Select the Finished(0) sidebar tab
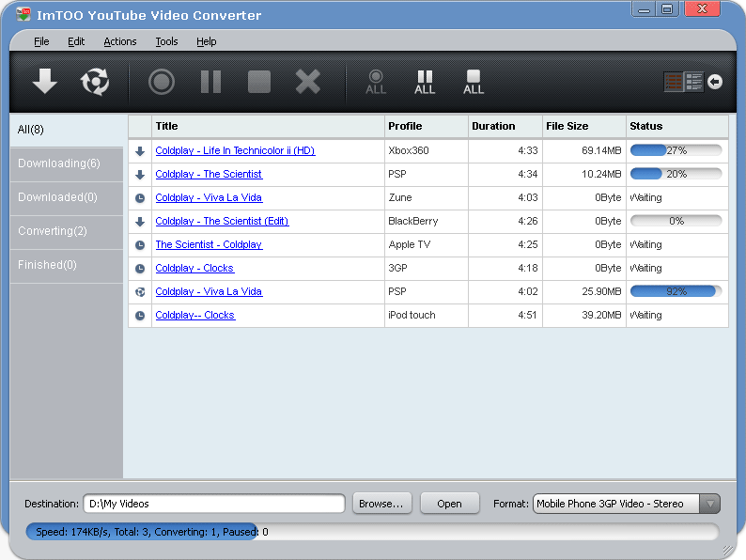The image size is (746, 560). pos(67,265)
